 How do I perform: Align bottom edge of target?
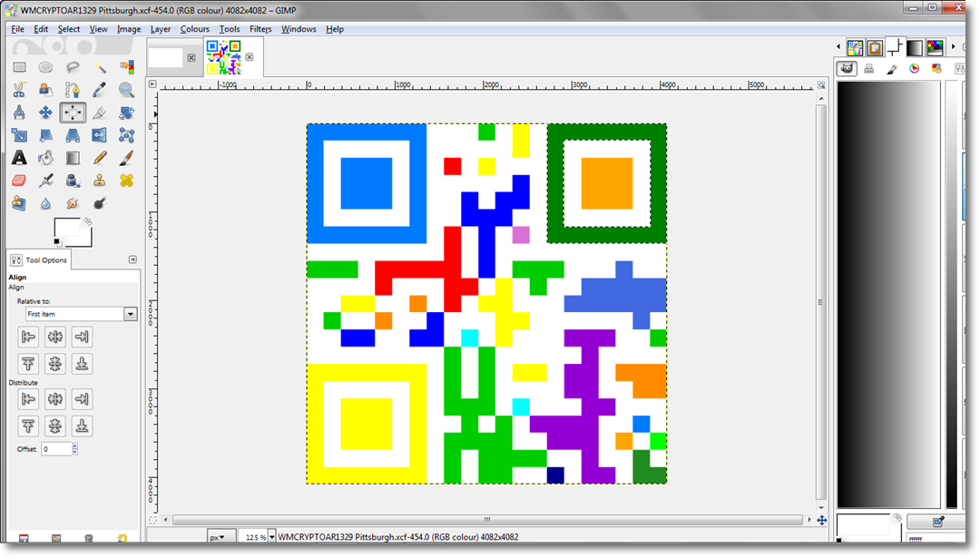[x=82, y=364]
